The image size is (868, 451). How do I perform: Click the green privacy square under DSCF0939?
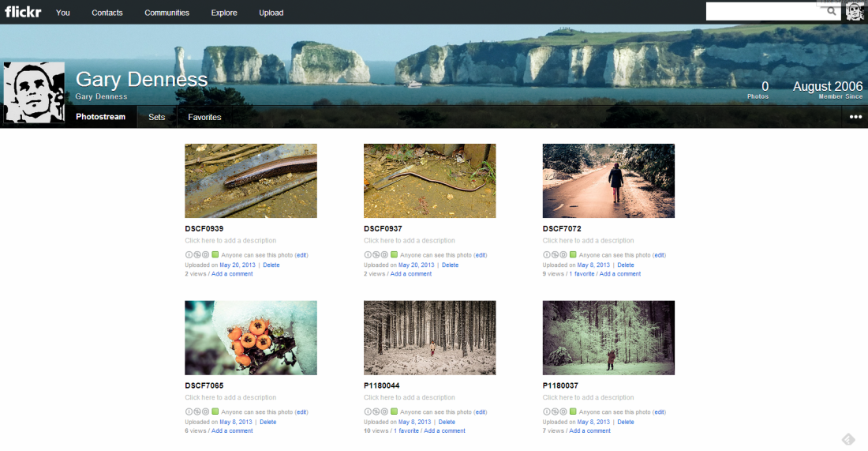(x=215, y=255)
